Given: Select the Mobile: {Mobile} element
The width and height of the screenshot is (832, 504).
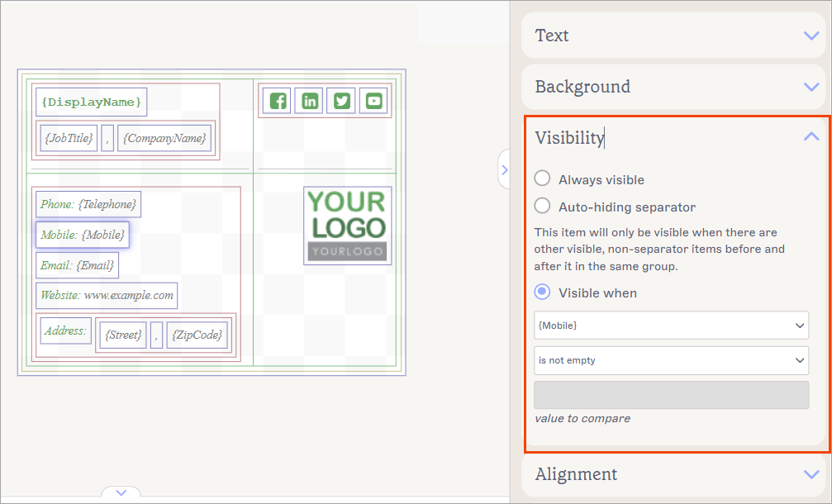Looking at the screenshot, I should (x=83, y=235).
